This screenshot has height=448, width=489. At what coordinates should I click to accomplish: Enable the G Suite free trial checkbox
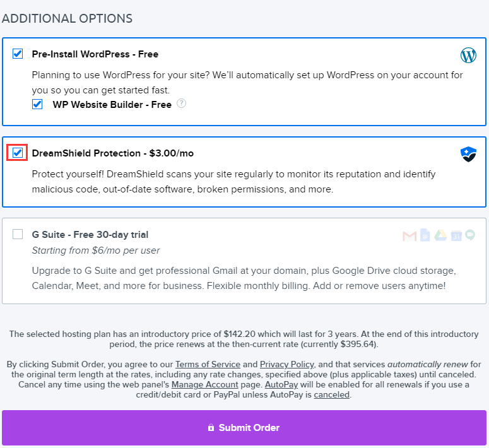18,234
